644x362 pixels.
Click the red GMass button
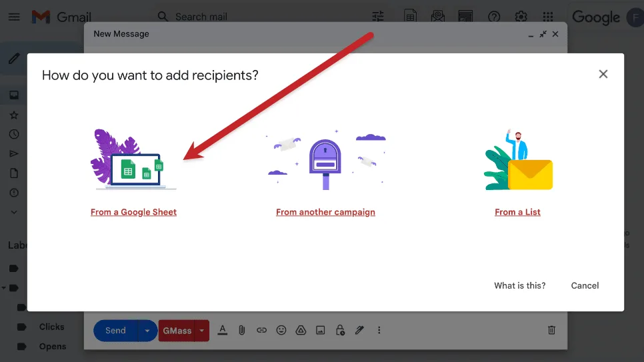[177, 331]
